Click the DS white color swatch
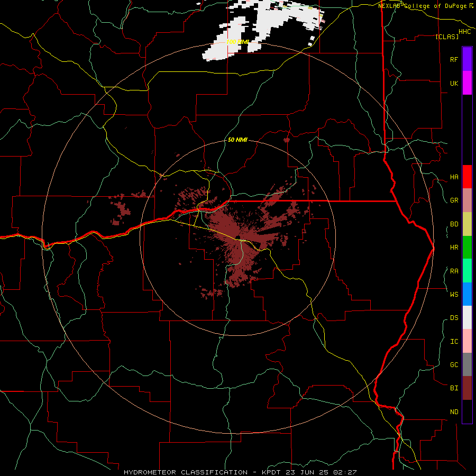 pyautogui.click(x=467, y=317)
